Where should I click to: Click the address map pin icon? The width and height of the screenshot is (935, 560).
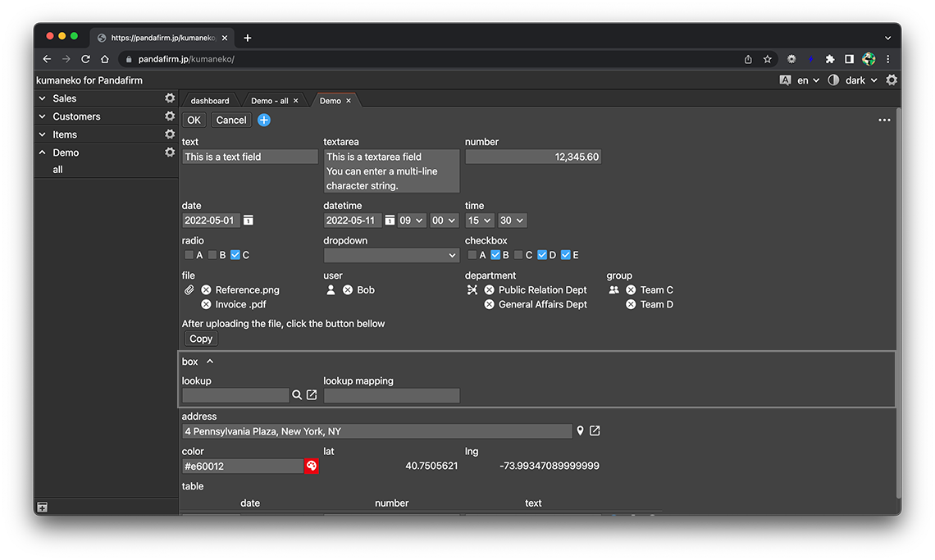pos(580,431)
